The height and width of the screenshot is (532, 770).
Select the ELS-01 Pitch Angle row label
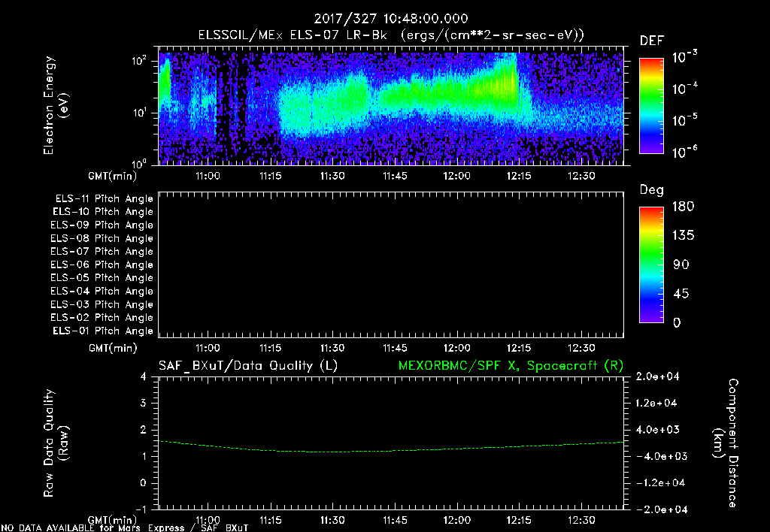pos(103,331)
